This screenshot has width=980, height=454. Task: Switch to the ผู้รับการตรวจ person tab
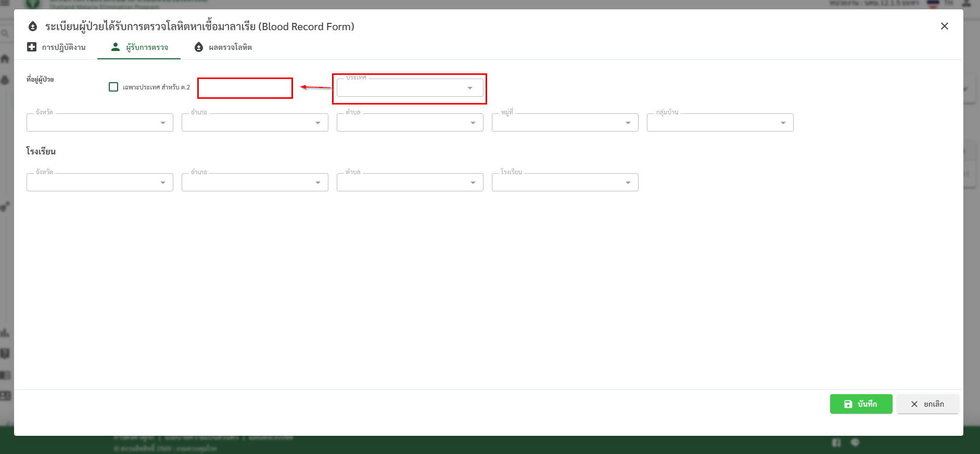pos(139,47)
